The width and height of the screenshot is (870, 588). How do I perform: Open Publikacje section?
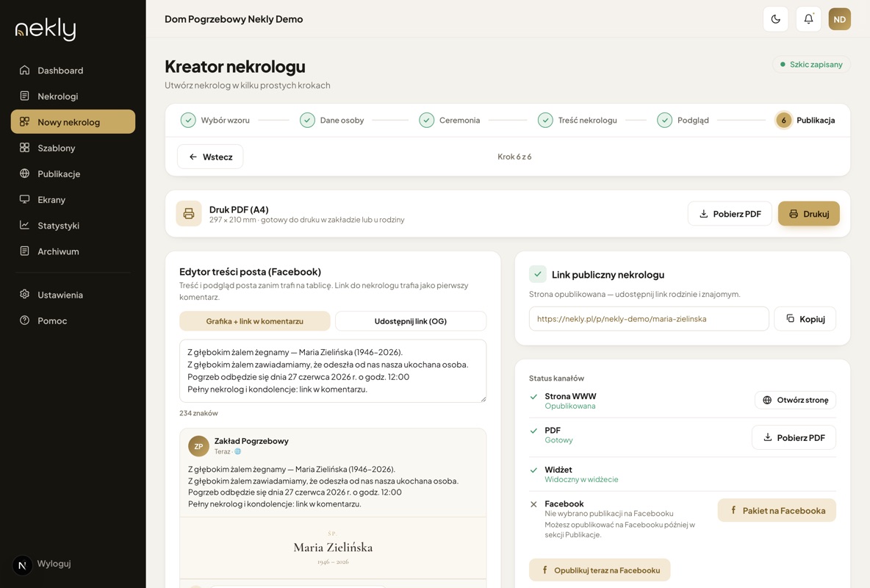[x=73, y=173]
